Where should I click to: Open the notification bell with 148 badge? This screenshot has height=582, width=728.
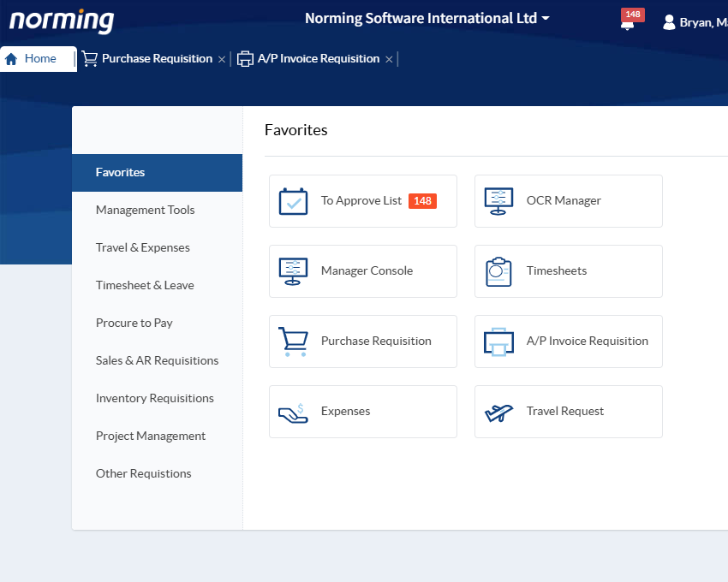(x=628, y=22)
